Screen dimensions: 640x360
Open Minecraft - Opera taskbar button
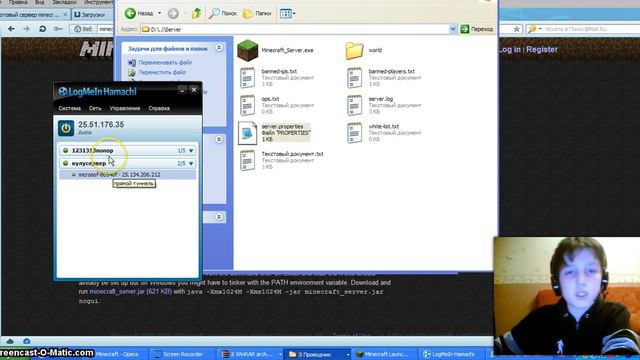(117, 354)
